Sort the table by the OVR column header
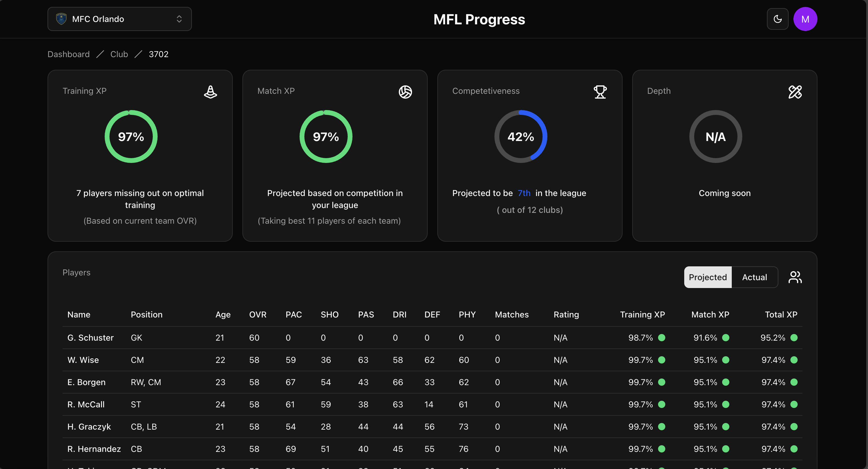This screenshot has height=469, width=868. [x=258, y=314]
